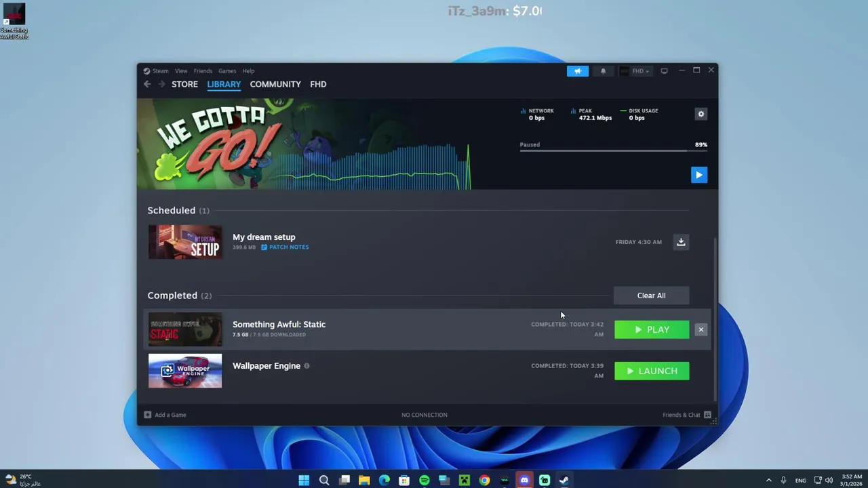Click the NETWORK 0 bps stat
This screenshot has height=488, width=868.
tap(537, 114)
